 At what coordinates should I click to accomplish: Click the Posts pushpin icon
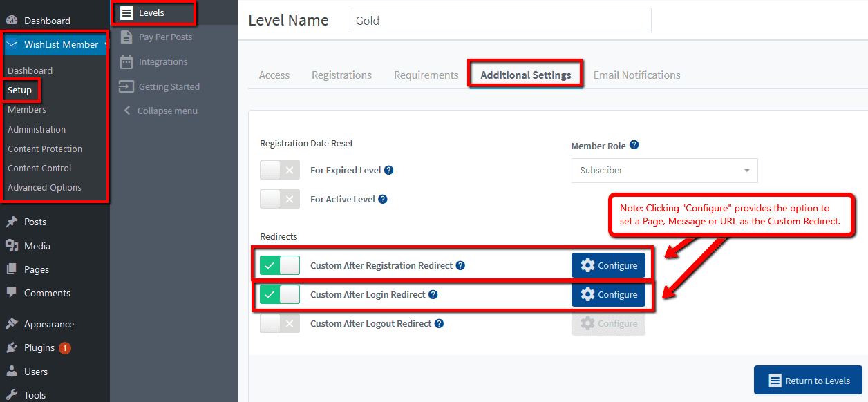(12, 222)
